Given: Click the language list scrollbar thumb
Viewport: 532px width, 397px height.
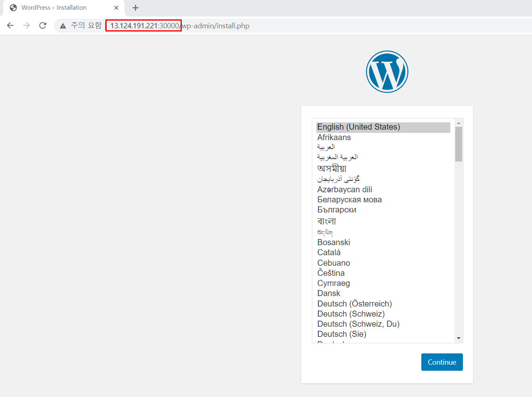Looking at the screenshot, I should click(458, 144).
